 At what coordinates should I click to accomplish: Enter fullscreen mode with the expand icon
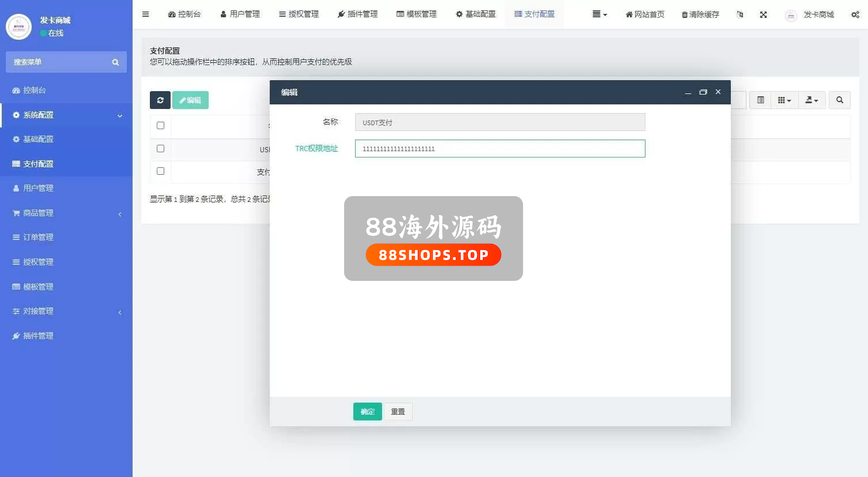click(763, 14)
